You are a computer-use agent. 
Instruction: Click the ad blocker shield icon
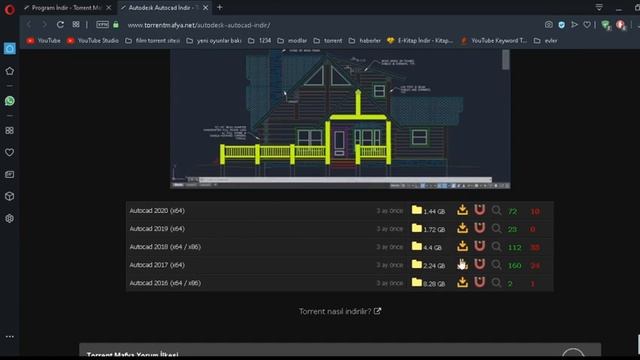(562, 25)
